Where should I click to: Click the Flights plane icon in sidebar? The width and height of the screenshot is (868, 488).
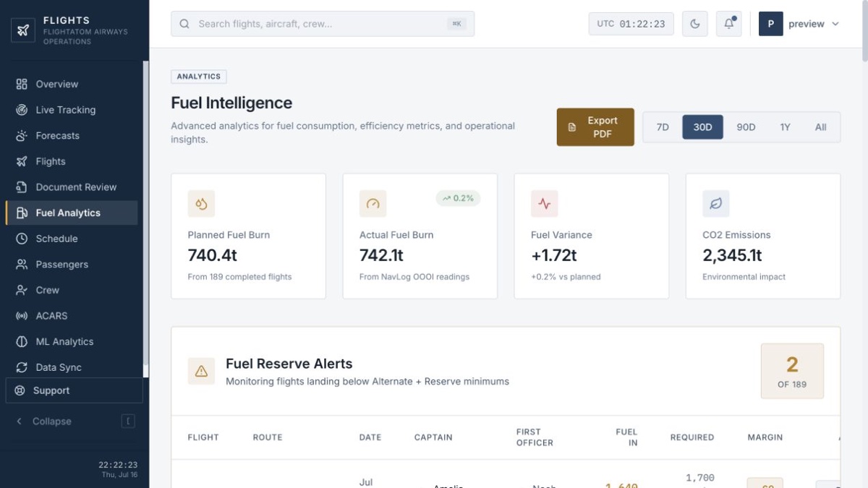coord(22,161)
